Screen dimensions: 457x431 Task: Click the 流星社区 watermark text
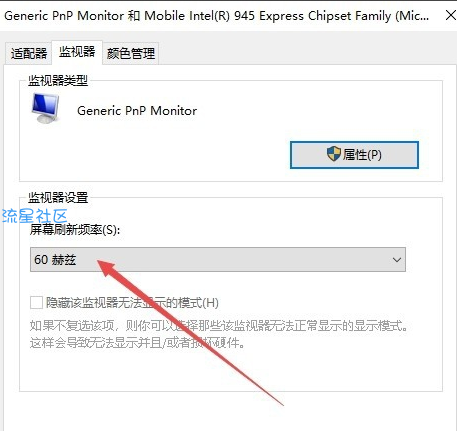pyautogui.click(x=35, y=216)
